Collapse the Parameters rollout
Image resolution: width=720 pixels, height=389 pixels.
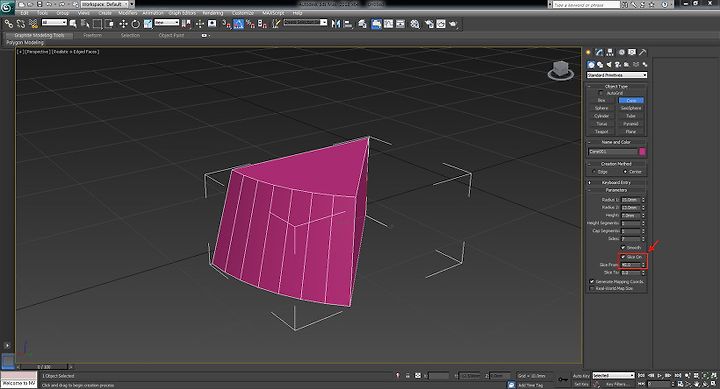616,190
